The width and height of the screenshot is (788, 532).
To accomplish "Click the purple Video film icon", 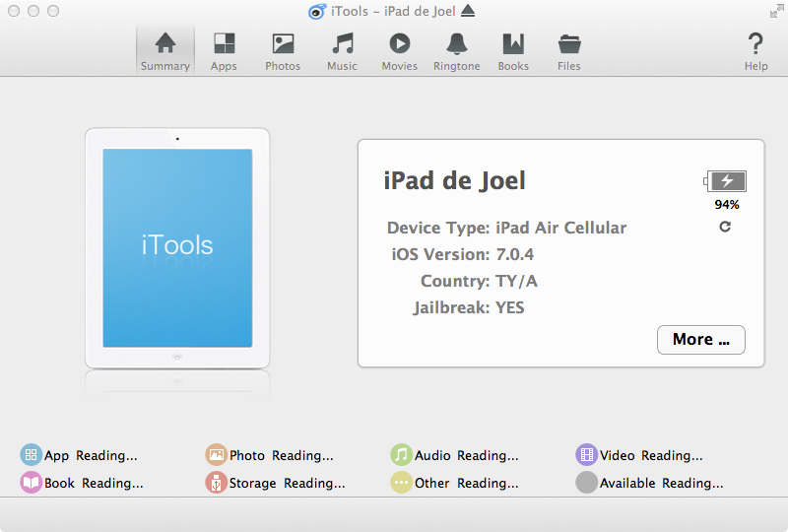I will point(586,454).
